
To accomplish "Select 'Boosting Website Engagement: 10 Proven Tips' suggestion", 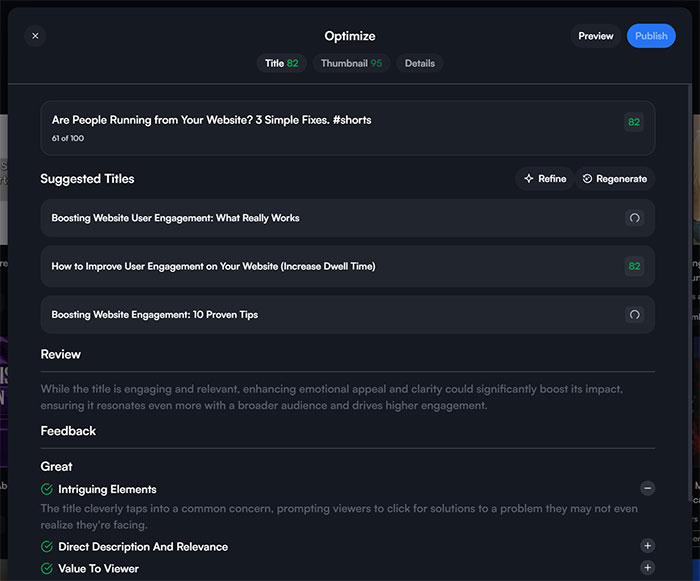I will tap(155, 315).
